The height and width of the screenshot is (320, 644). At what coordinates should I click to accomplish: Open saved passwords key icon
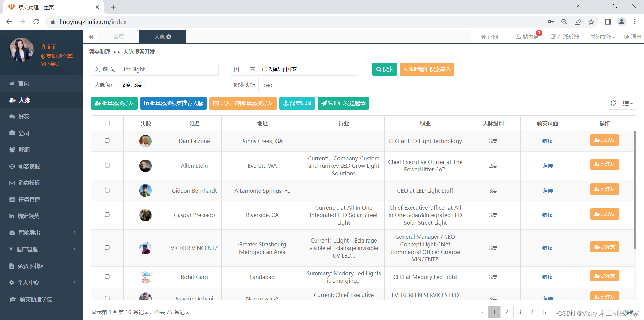click(551, 22)
